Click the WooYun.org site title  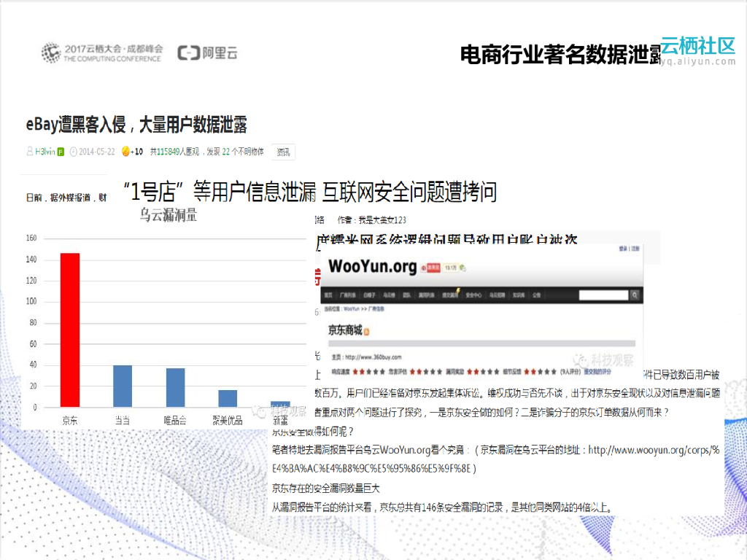[373, 266]
